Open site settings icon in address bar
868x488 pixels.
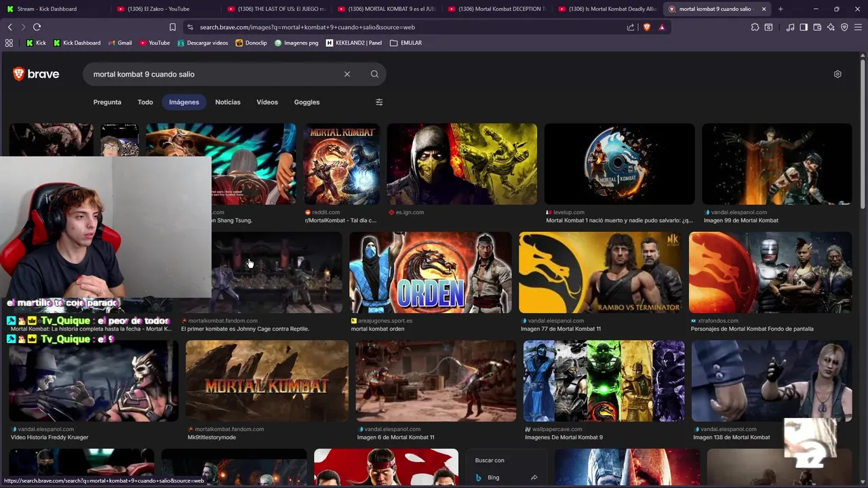(190, 27)
